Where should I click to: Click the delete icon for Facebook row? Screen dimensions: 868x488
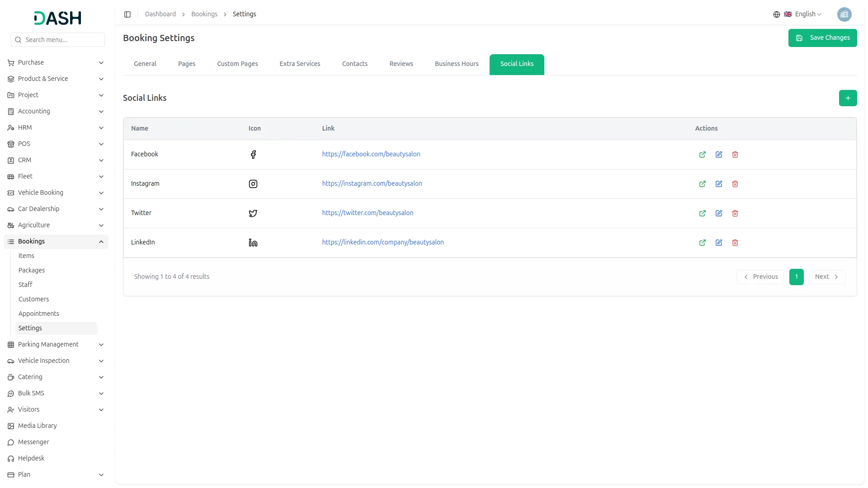click(x=735, y=155)
